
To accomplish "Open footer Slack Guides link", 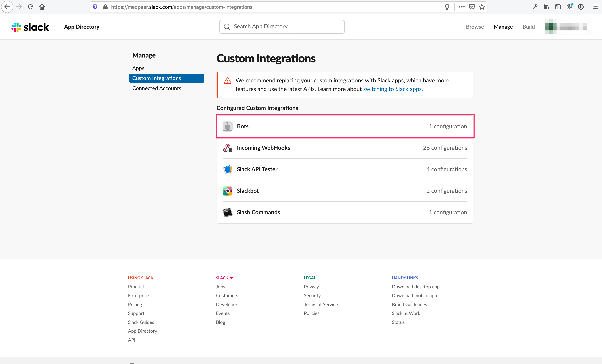I will pos(141,322).
